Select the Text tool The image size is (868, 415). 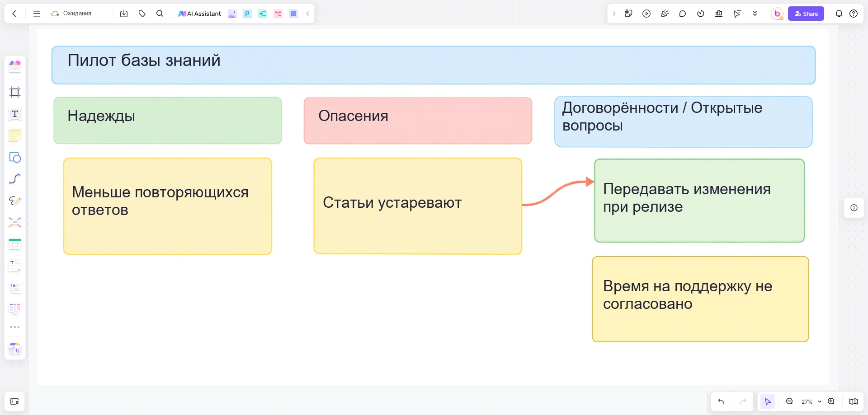pyautogui.click(x=15, y=114)
